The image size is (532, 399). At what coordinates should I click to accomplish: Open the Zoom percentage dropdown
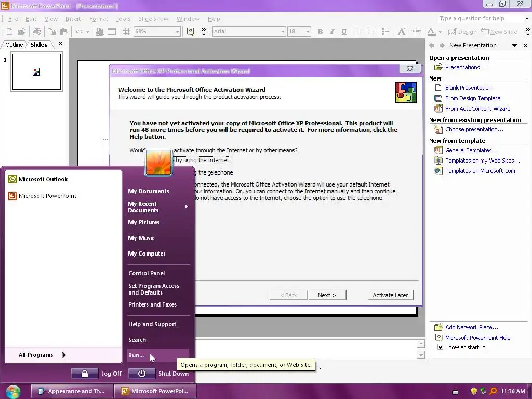(x=177, y=32)
